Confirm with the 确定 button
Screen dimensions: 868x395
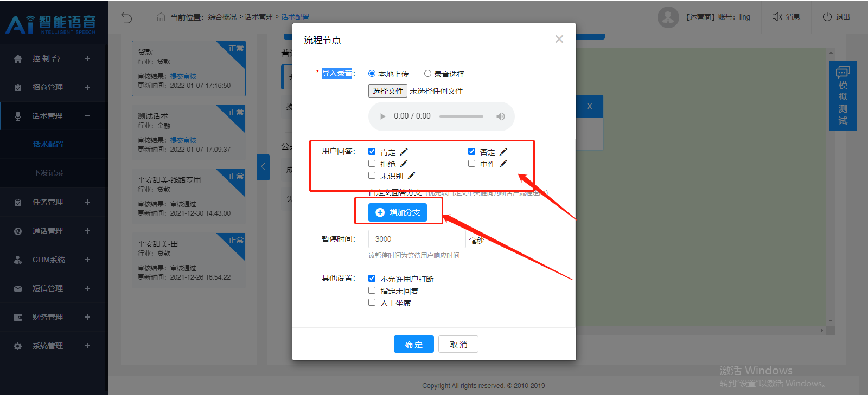(414, 344)
